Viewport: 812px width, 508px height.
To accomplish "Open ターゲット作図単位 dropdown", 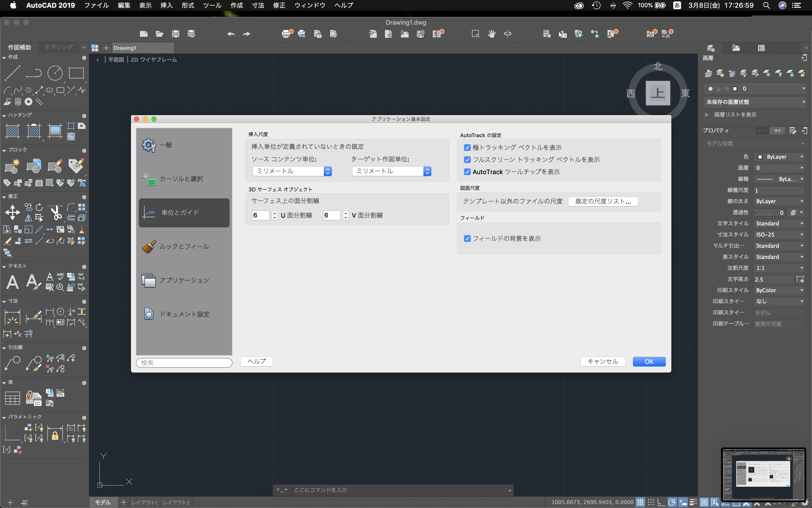I will pos(391,171).
